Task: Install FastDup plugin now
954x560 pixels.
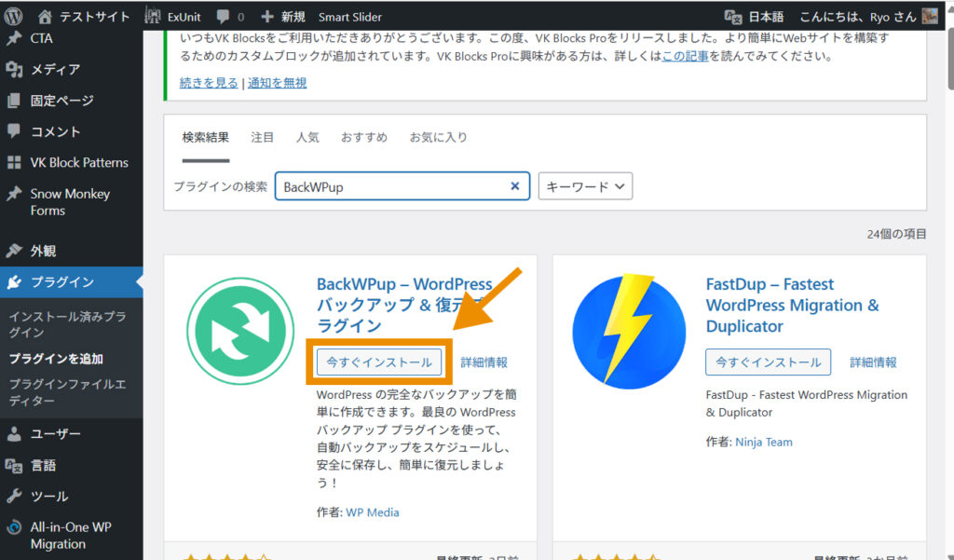Action: tap(768, 362)
